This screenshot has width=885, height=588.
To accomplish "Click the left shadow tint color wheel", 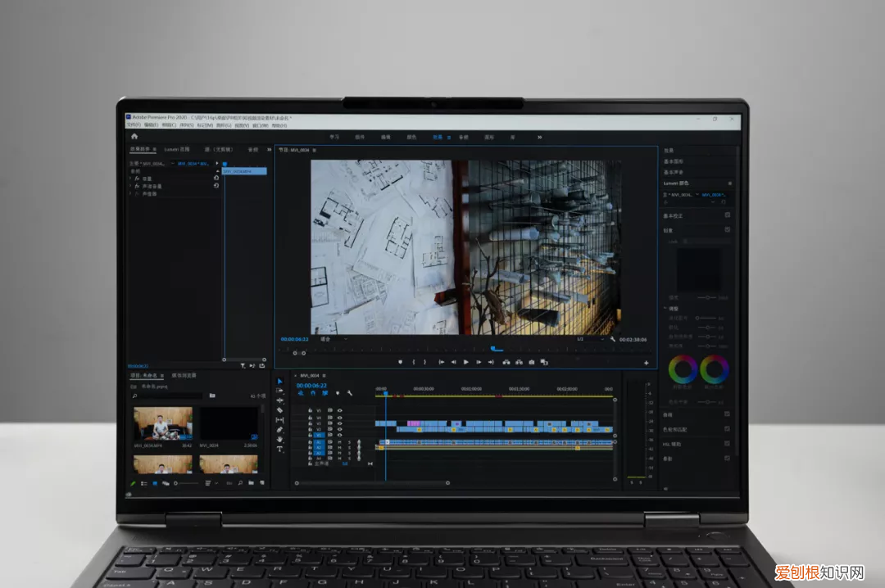I will tap(682, 369).
